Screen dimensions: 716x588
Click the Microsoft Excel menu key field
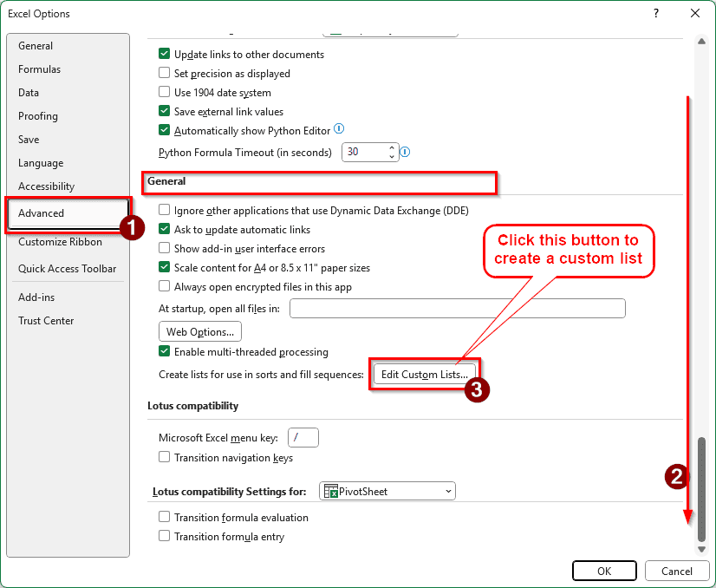click(x=303, y=438)
